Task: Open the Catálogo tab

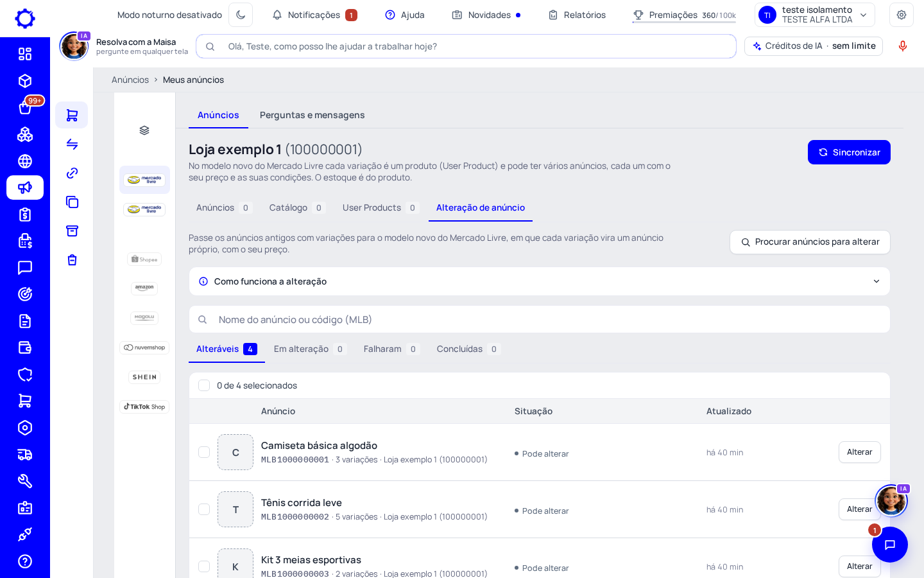Action: [297, 207]
